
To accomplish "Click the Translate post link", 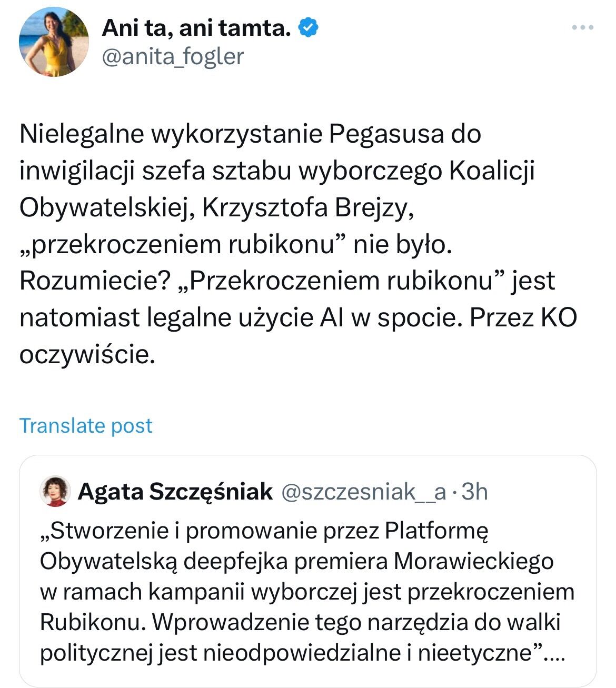I will point(86,425).
